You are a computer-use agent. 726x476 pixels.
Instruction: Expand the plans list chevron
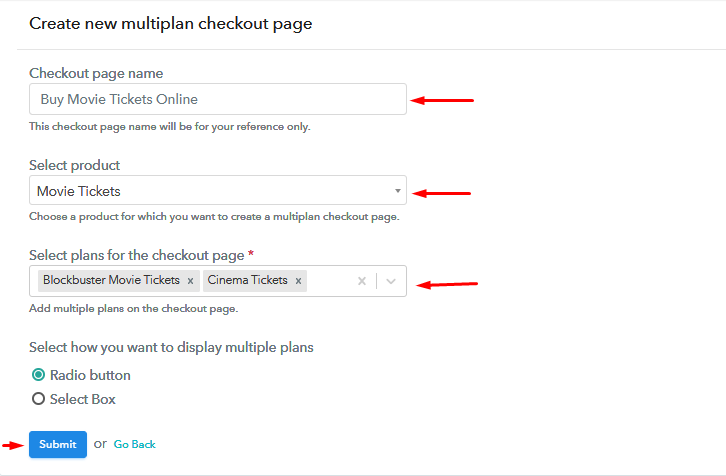[391, 281]
